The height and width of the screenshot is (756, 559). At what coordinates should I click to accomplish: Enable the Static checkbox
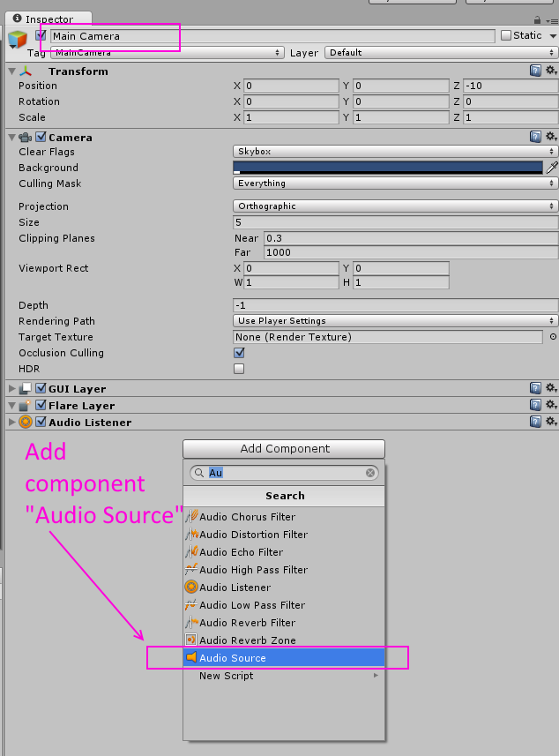506,35
